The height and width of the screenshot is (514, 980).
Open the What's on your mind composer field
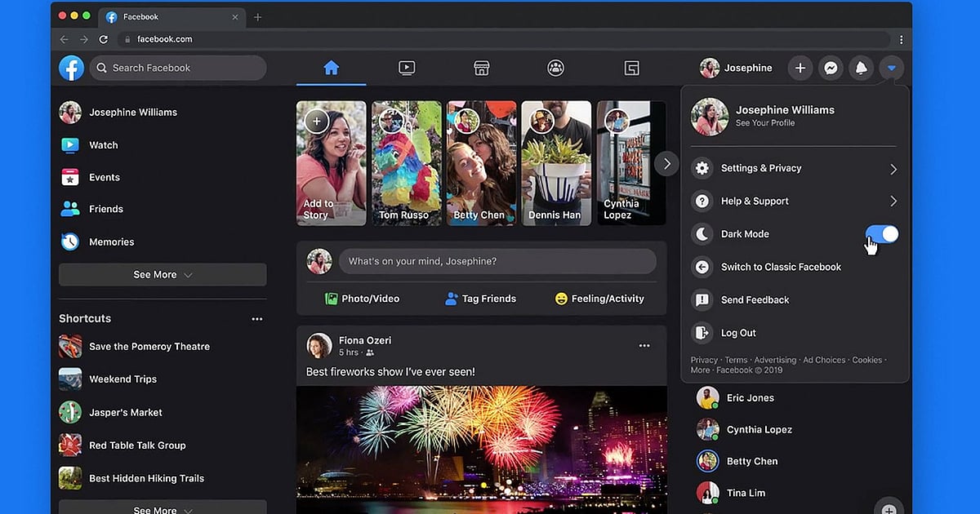tap(497, 260)
